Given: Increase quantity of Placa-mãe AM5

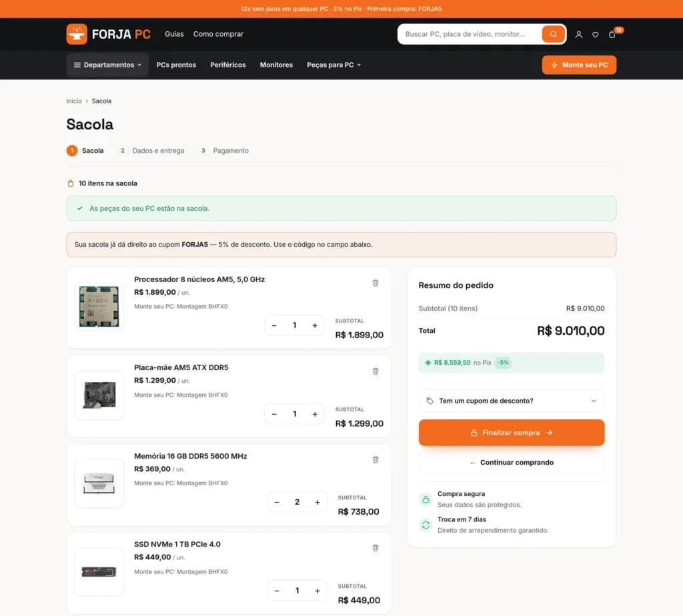Looking at the screenshot, I should click(315, 414).
